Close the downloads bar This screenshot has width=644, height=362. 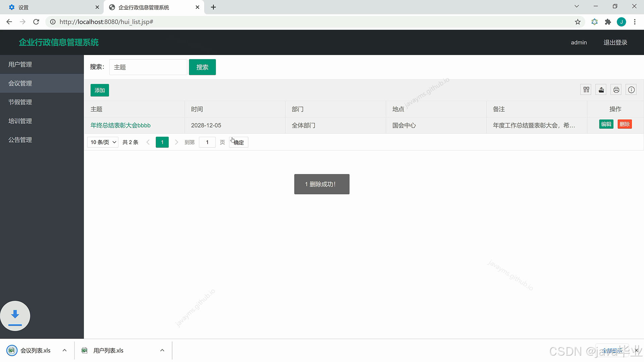(x=636, y=350)
